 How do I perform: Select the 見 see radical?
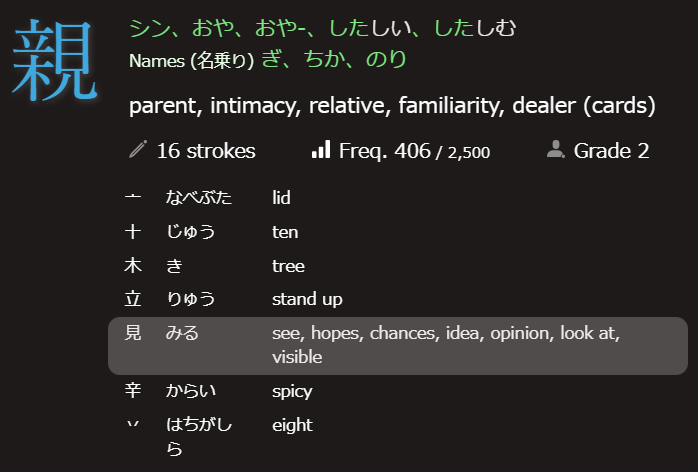(132, 333)
